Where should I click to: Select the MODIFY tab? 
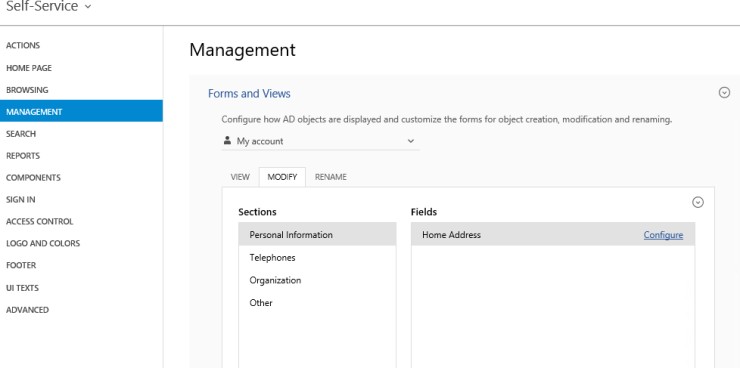point(282,177)
